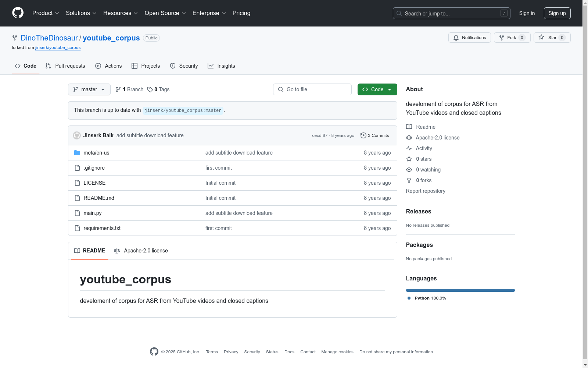Click Report repository link
Viewport: 588px width, 368px height.
(426, 191)
